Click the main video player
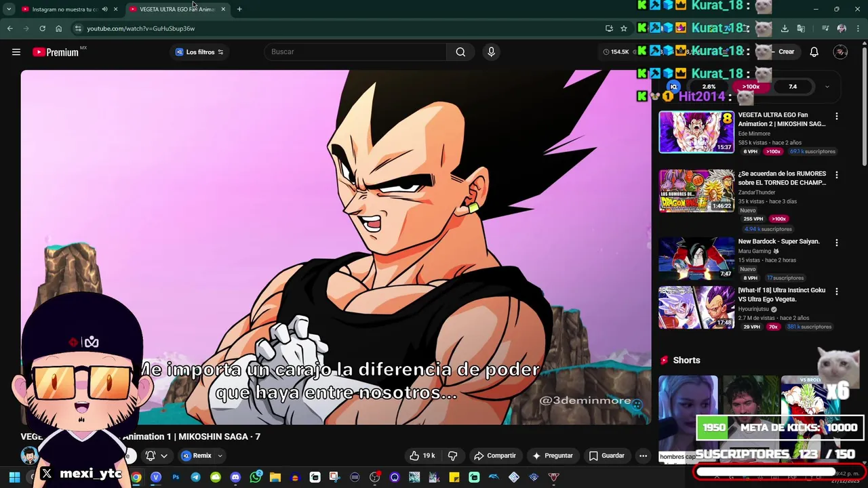 point(336,247)
